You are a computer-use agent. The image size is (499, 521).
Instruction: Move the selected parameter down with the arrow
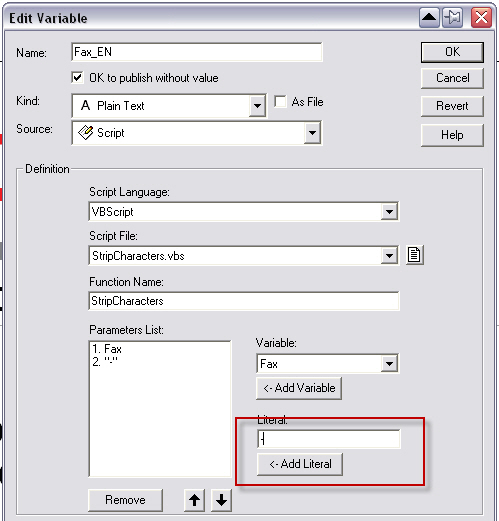tap(221, 500)
